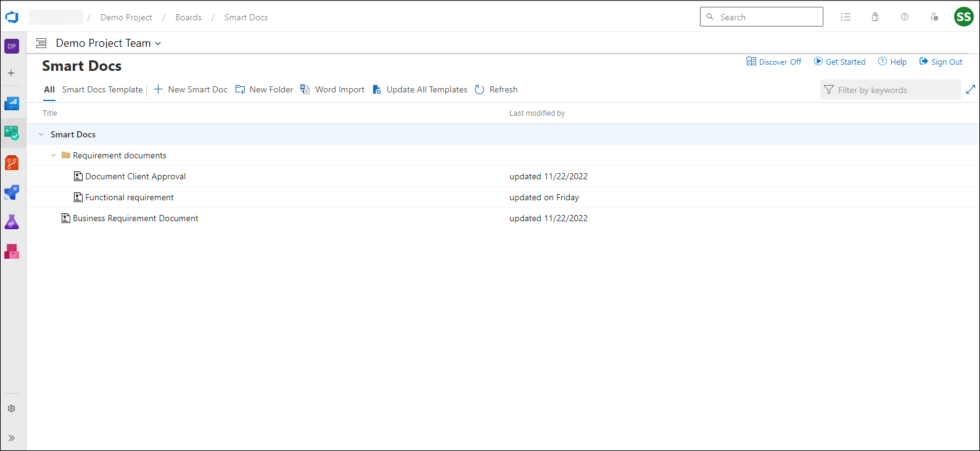
Task: Switch to Smart Docs Template tab
Action: pos(102,89)
